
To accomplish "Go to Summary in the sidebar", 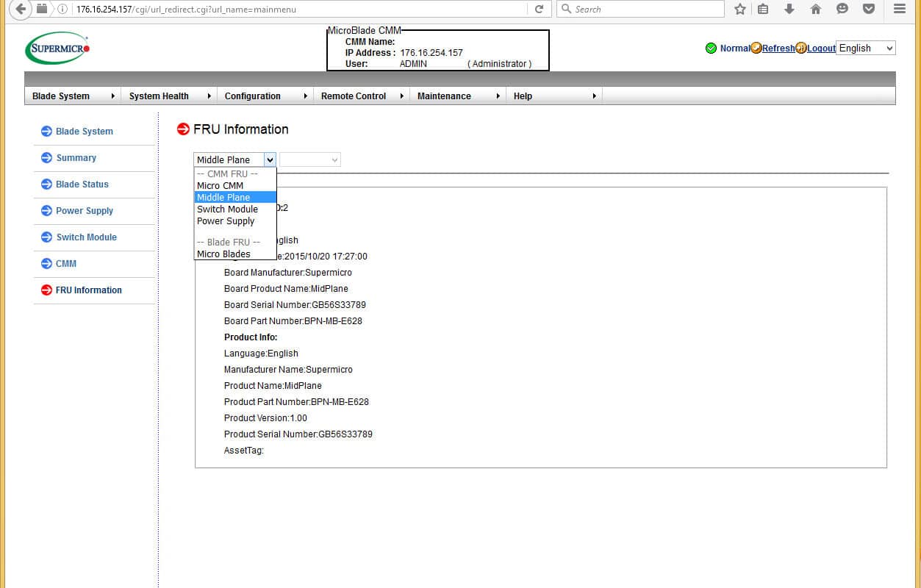I will tap(76, 158).
